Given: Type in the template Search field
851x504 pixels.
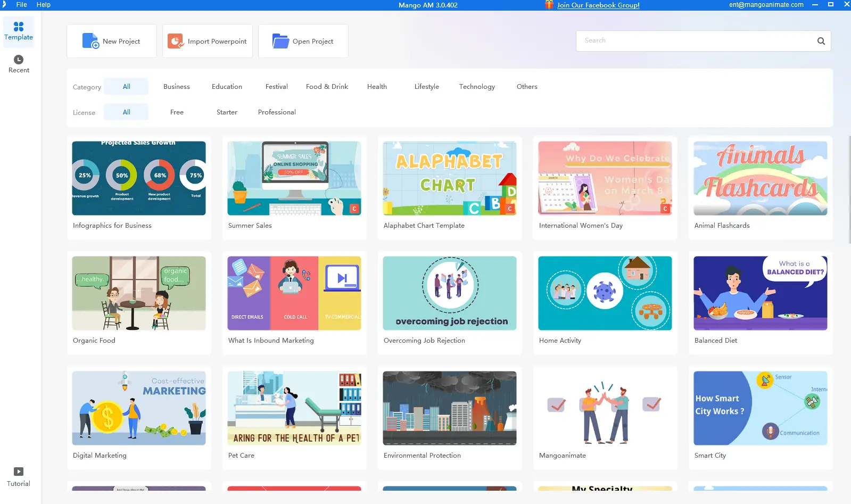Looking at the screenshot, I should point(697,41).
